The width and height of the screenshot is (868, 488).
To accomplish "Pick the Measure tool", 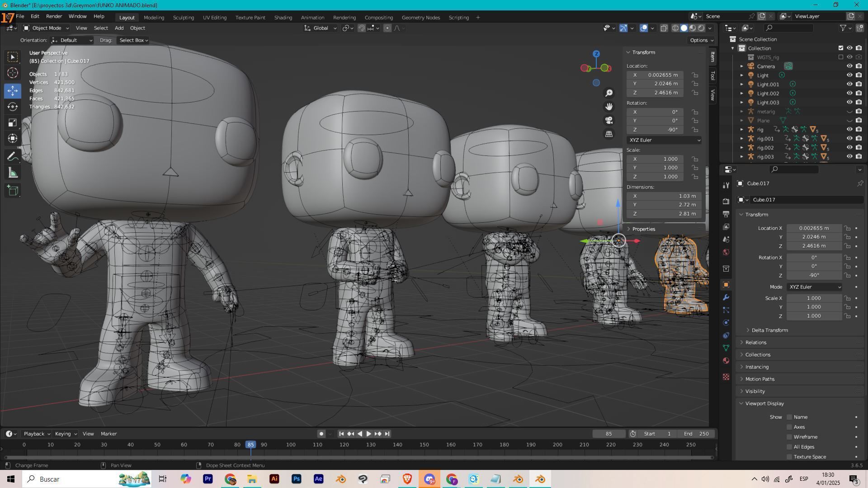I will (13, 173).
